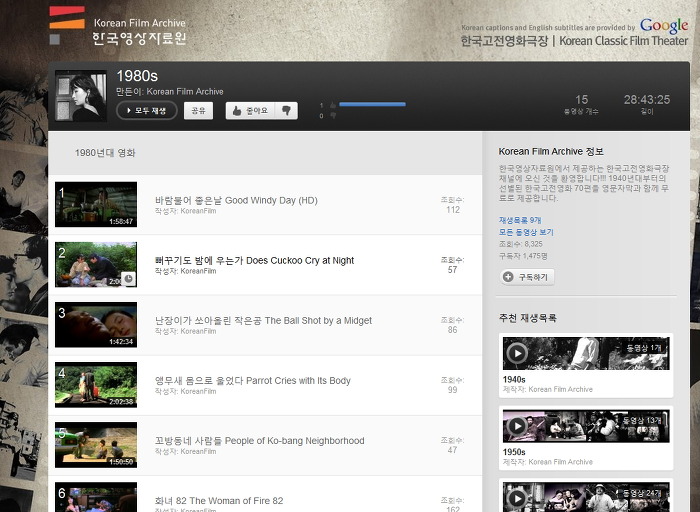700x512 pixels.
Task: Click play icon on 1950s playlist
Action: pyautogui.click(x=516, y=426)
